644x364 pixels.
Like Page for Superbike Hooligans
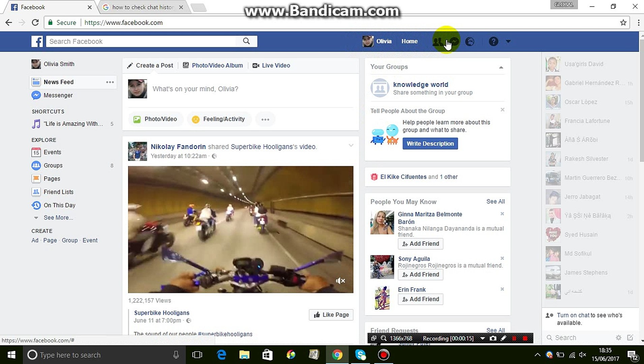331,314
